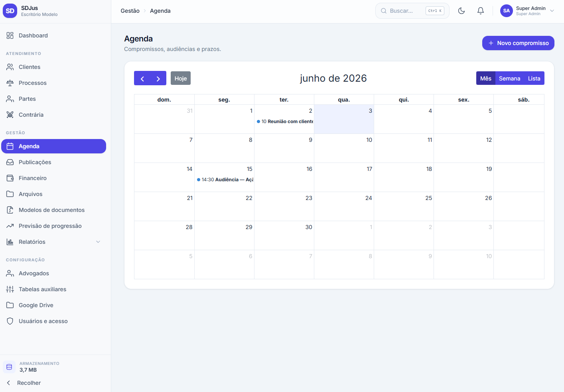Click the "3,7 MB" storage value
Screen dimensions: 564x392
coord(28,370)
